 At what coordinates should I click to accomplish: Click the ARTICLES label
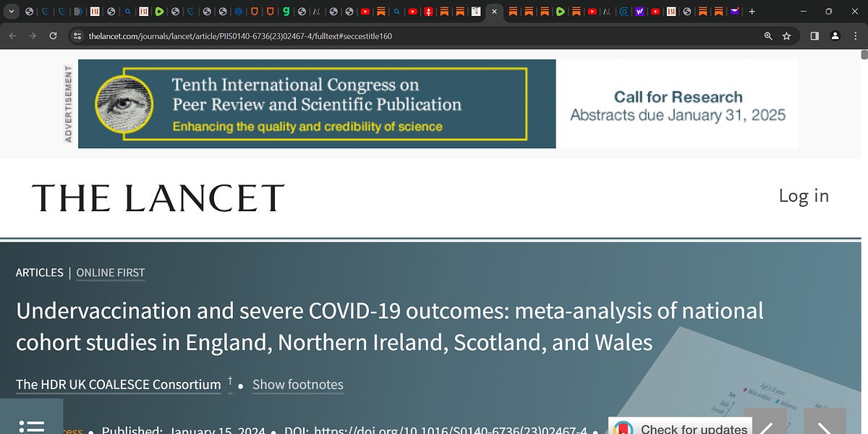point(40,273)
